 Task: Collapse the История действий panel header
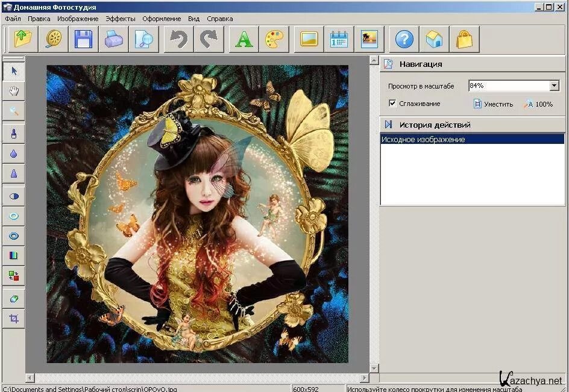(473, 125)
